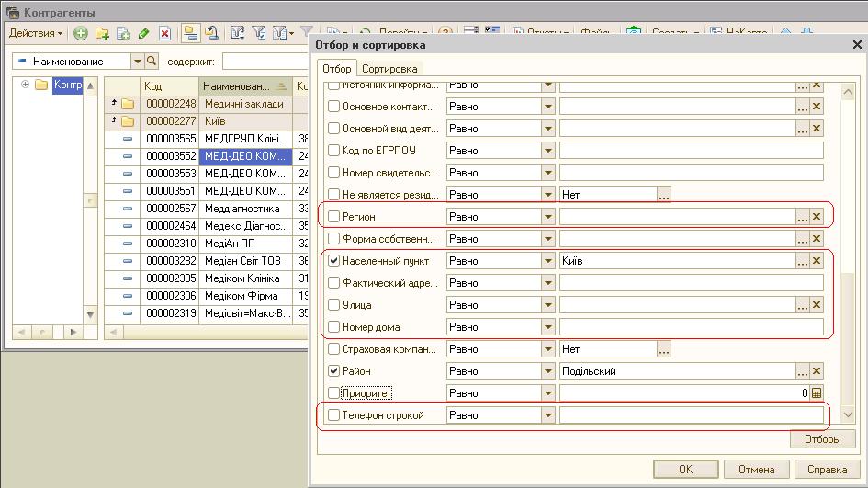Click ellipsis next to Страховая компан... Нет value
Screen dimensions: 868x488
664,349
